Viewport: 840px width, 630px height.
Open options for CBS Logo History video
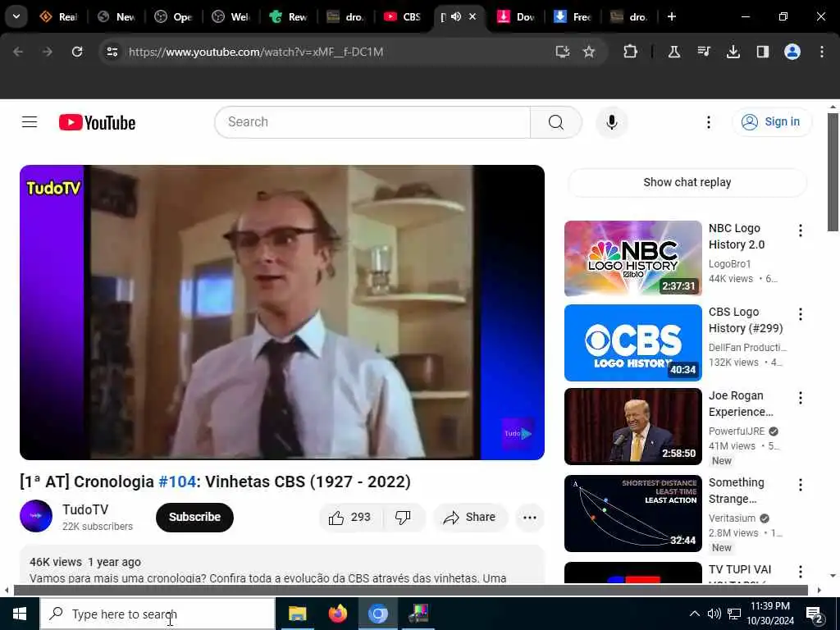[x=801, y=314]
